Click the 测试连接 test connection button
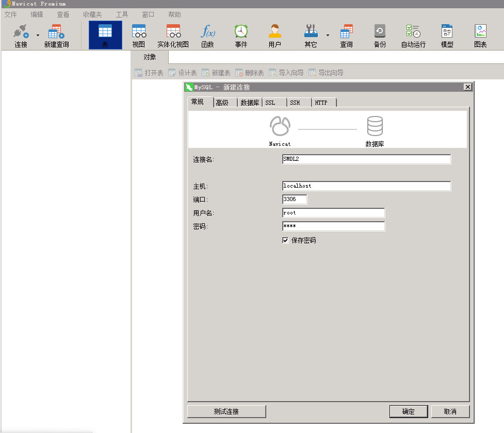The width and height of the screenshot is (504, 433). pyautogui.click(x=226, y=411)
